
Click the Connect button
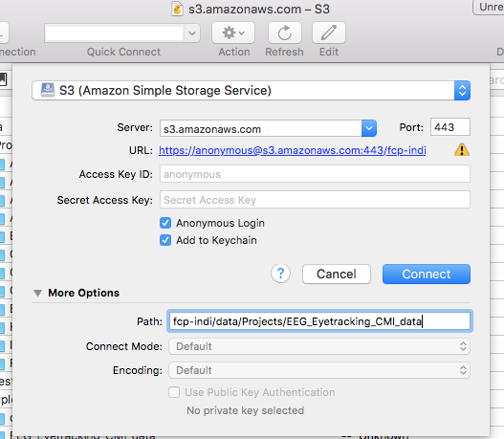[427, 274]
